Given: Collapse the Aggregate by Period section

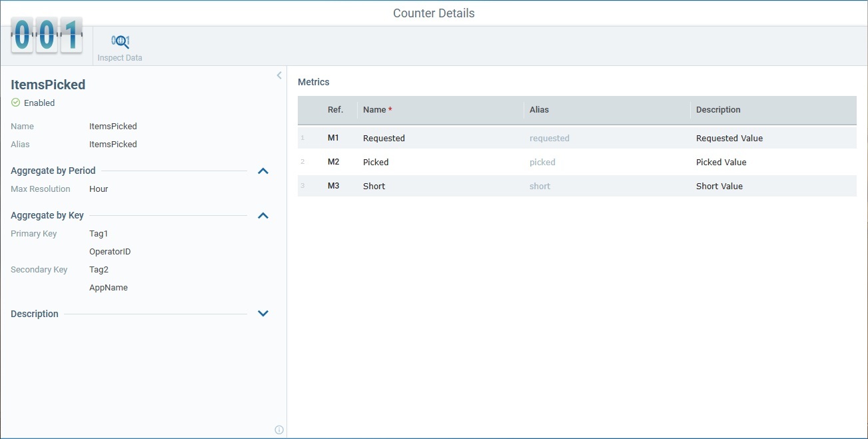Looking at the screenshot, I should 263,171.
